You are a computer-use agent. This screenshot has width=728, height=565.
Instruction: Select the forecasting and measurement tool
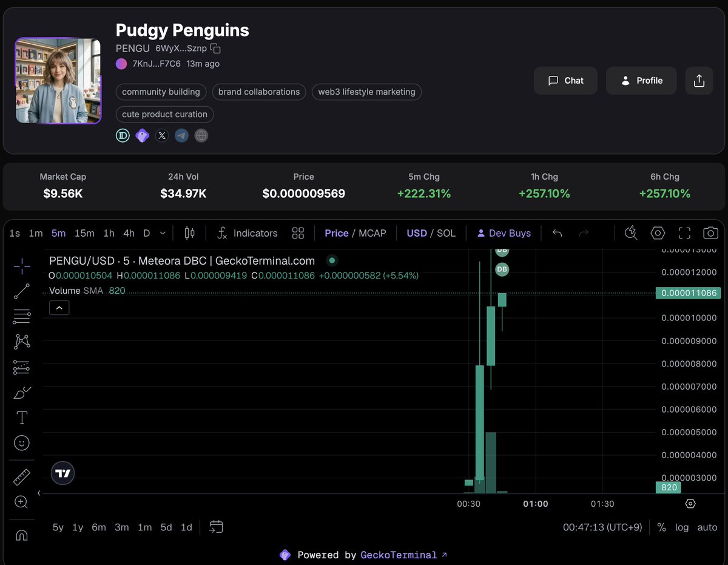22,367
